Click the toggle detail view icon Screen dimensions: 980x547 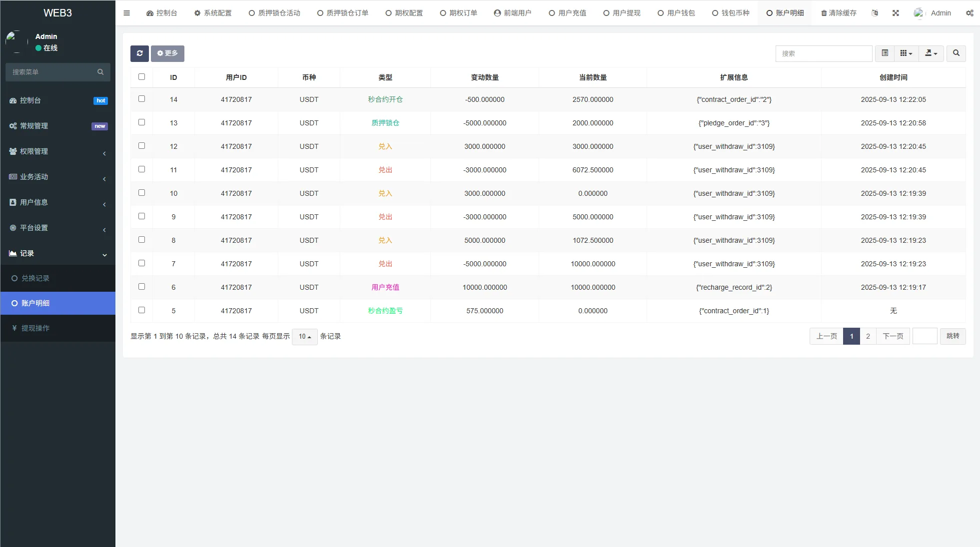click(885, 53)
